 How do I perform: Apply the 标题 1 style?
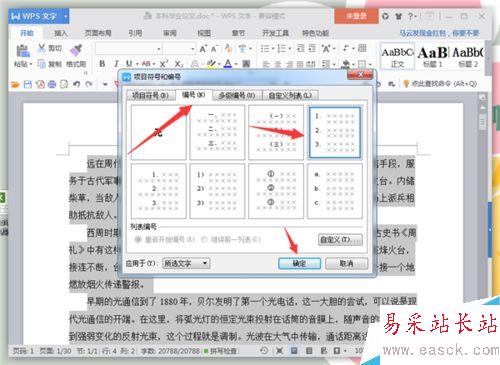click(x=432, y=56)
